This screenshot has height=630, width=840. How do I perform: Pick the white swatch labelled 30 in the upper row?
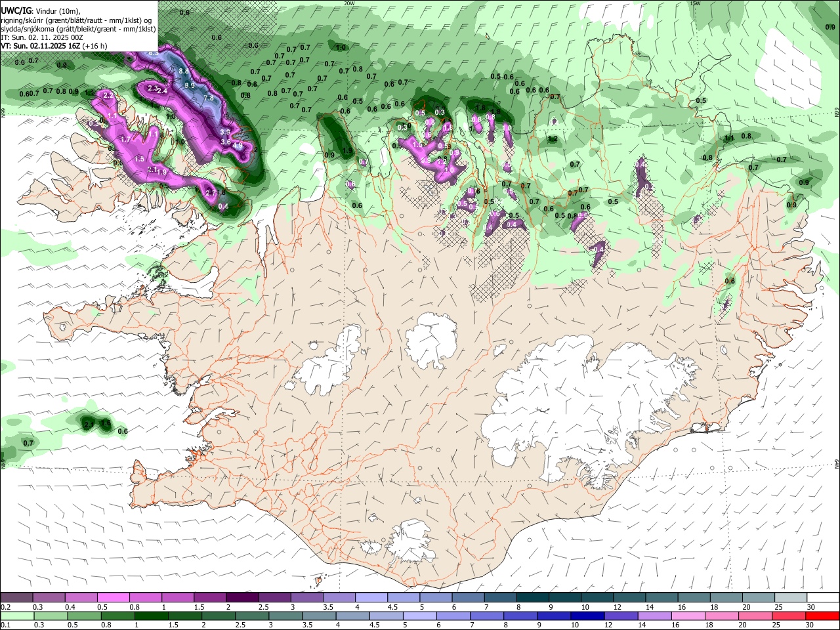[x=823, y=598]
